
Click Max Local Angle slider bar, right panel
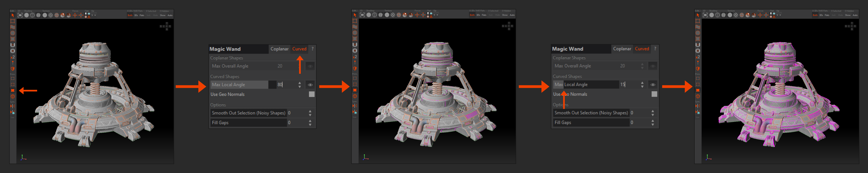tap(586, 85)
